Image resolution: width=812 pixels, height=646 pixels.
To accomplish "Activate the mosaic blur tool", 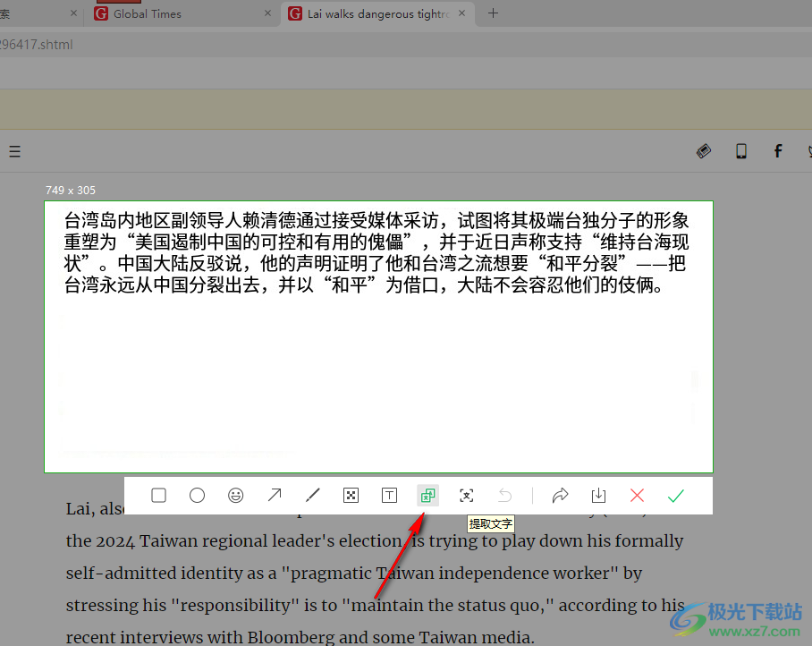I will point(351,495).
